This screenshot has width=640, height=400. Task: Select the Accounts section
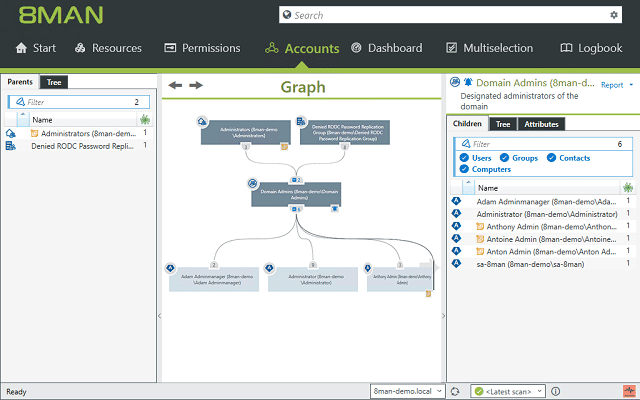[x=302, y=49]
